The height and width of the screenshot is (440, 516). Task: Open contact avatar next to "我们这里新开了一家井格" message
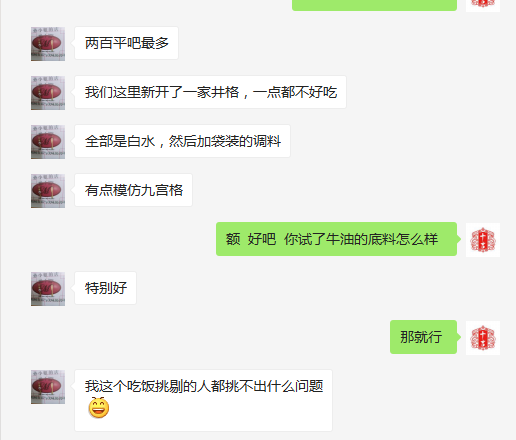click(48, 93)
